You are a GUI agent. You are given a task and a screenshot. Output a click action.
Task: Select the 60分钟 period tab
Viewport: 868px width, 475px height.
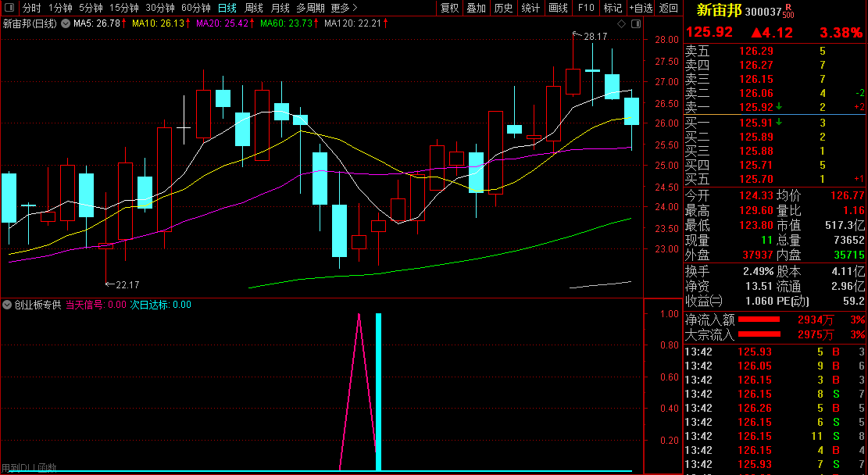coord(195,8)
